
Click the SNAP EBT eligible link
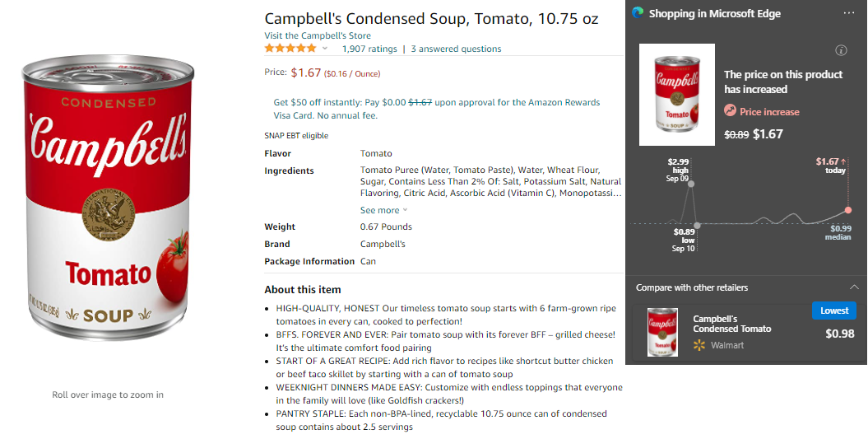click(296, 136)
